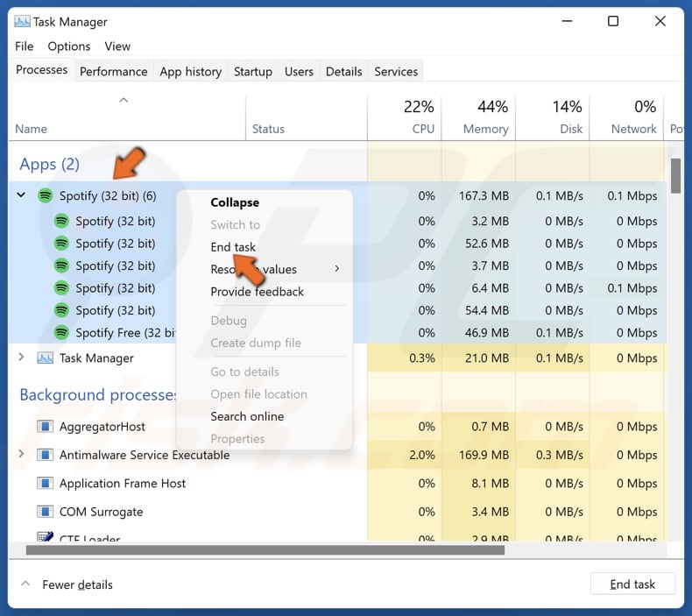The height and width of the screenshot is (616, 692).
Task: Click the vertical scrollbar thumb
Action: tap(675, 176)
